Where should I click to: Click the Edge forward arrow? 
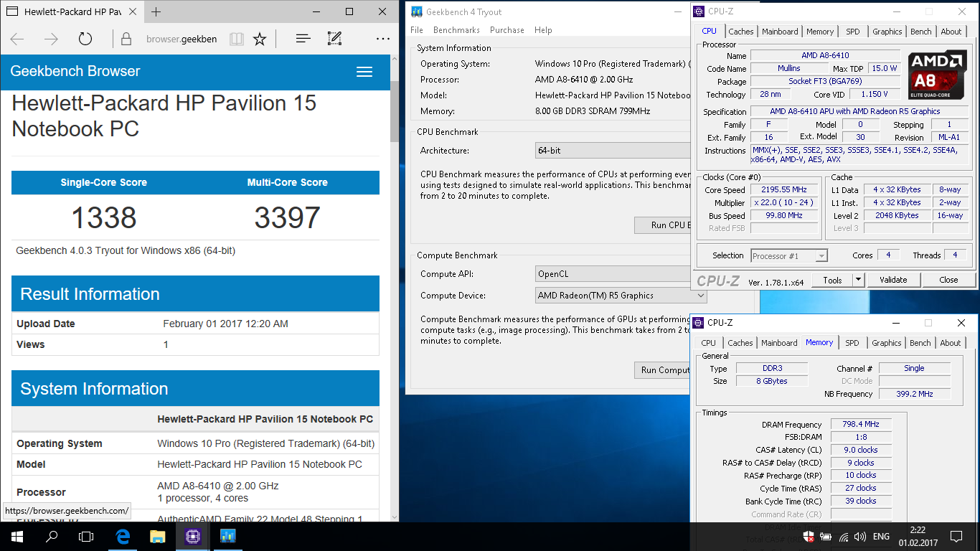point(51,39)
